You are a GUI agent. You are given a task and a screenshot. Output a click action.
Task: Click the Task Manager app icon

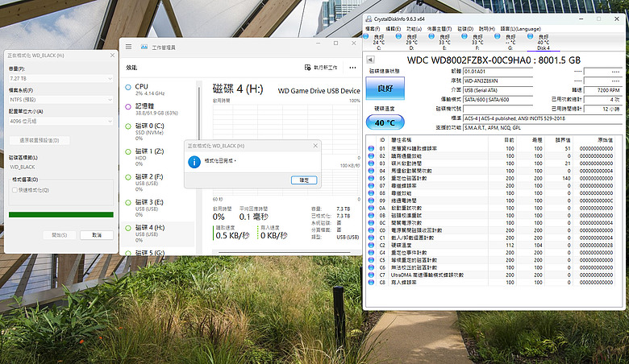pos(144,47)
